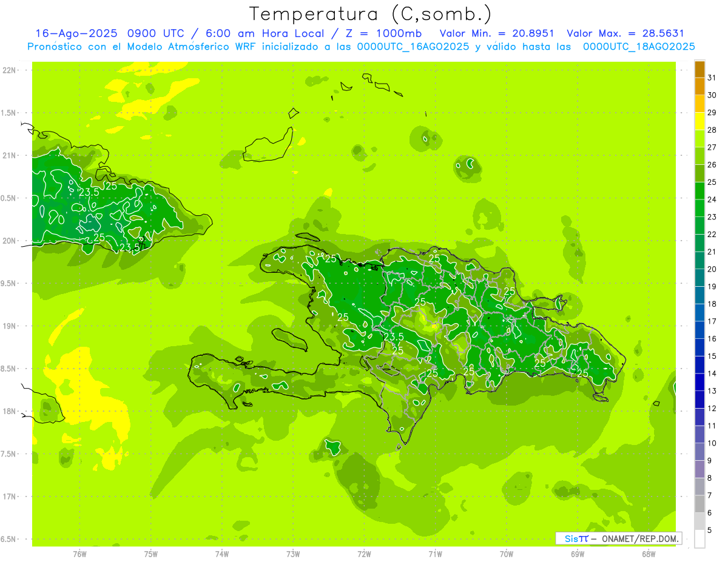Click the '76W' longitude axis label

click(79, 554)
